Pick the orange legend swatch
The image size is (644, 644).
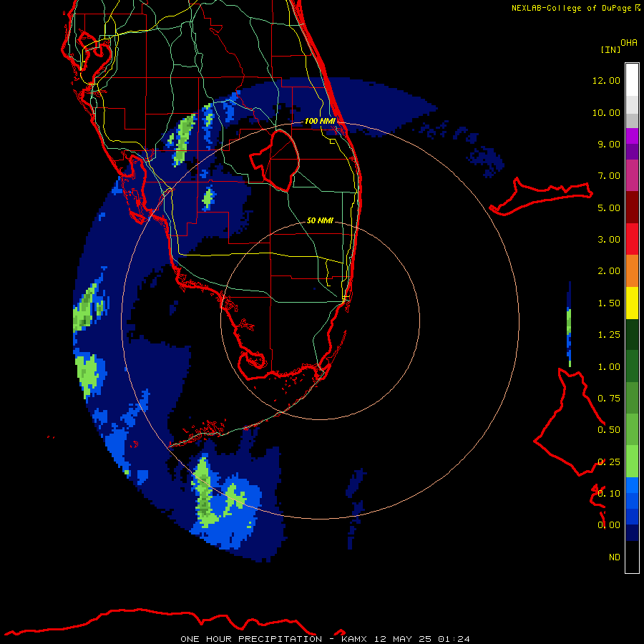coord(632,271)
